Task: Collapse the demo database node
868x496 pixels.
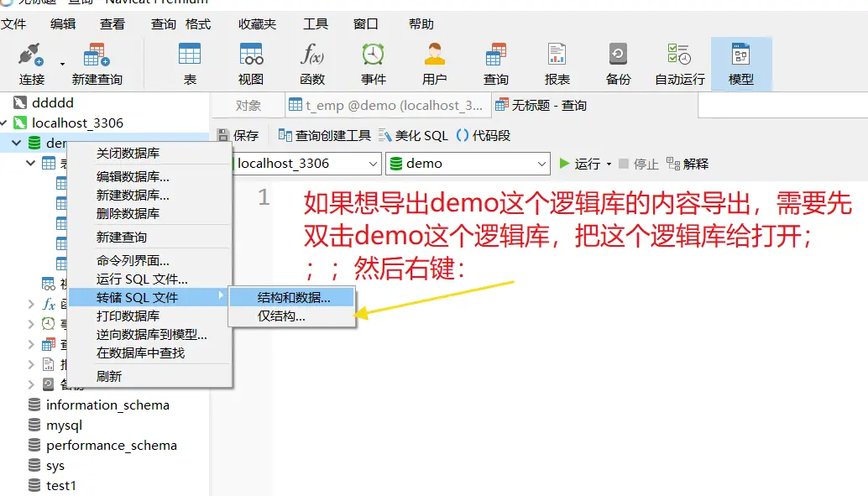Action: [16, 143]
